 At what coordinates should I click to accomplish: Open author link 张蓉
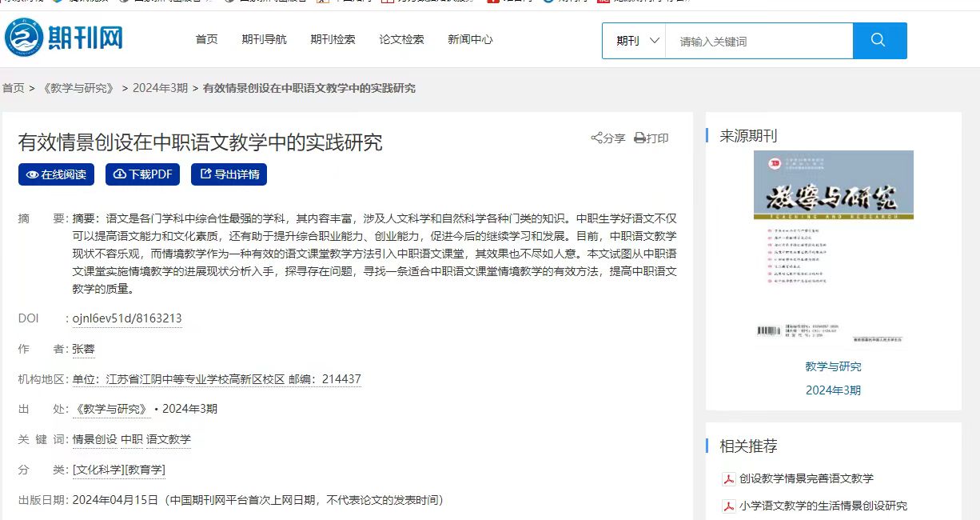point(83,349)
